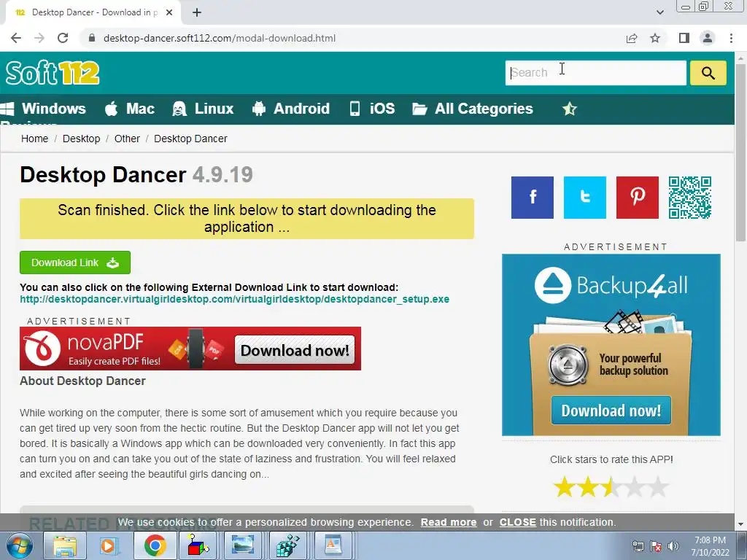This screenshot has width=747, height=560.
Task: Open the browser side panel
Action: click(x=684, y=38)
